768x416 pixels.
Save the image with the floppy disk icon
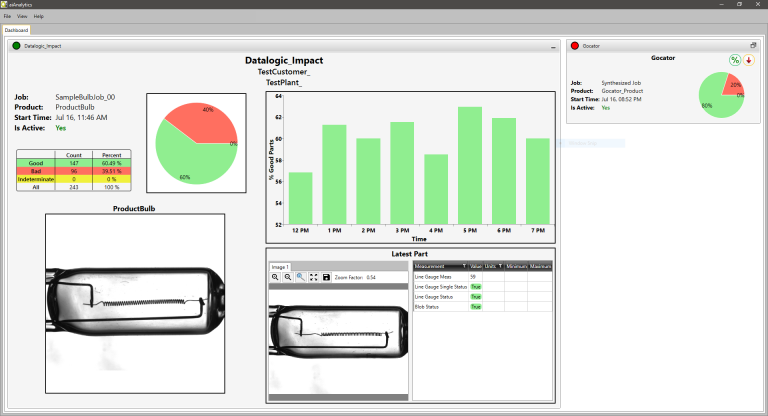pos(326,277)
